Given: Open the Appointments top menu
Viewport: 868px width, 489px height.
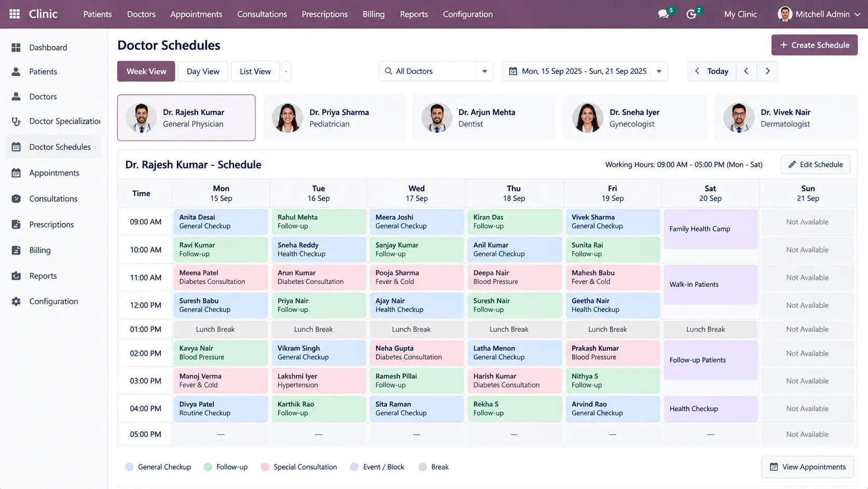Looking at the screenshot, I should 196,14.
